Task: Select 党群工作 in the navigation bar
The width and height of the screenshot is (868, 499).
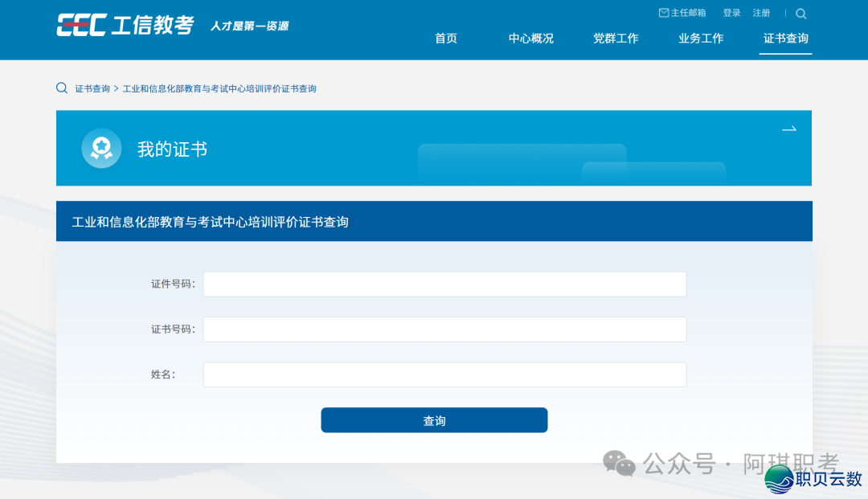Action: [x=616, y=39]
